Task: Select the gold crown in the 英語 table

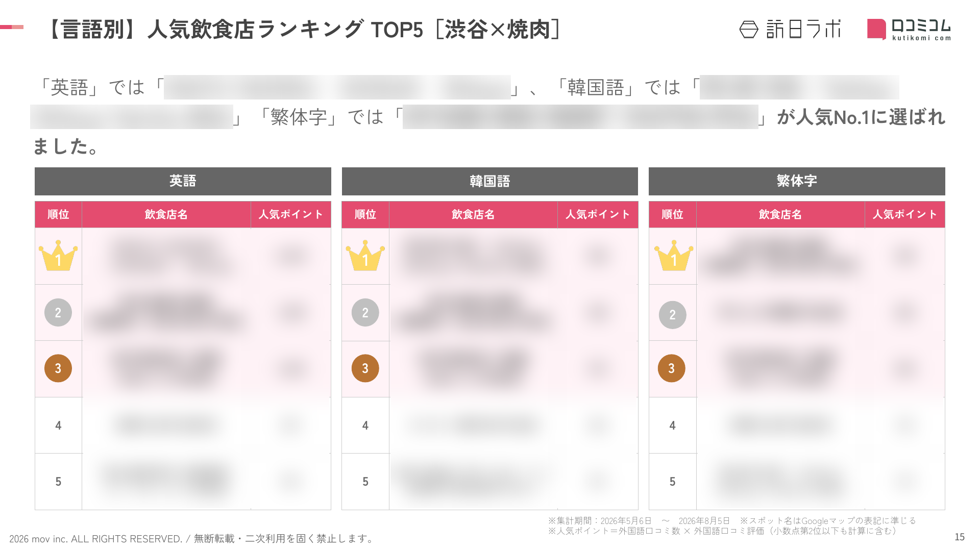Action: (x=58, y=256)
